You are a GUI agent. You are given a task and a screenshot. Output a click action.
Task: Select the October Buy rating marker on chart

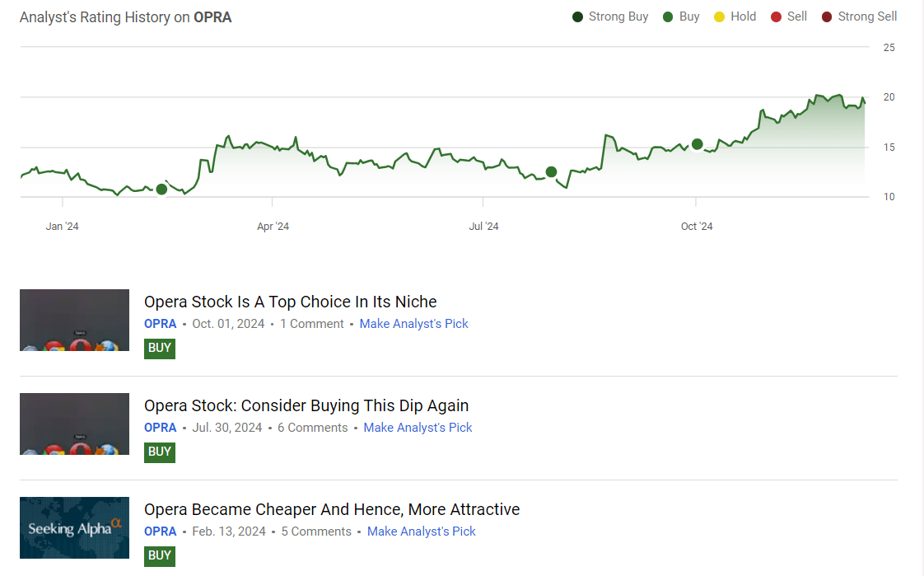coord(697,144)
